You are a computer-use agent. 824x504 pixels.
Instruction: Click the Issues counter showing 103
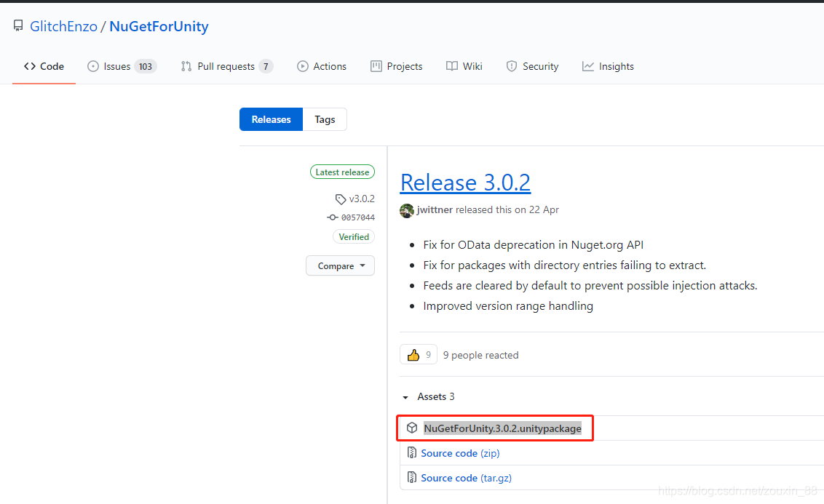pos(146,66)
